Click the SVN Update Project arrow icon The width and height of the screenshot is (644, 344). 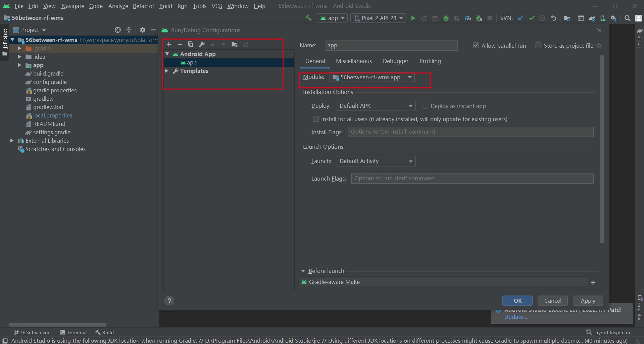click(521, 18)
